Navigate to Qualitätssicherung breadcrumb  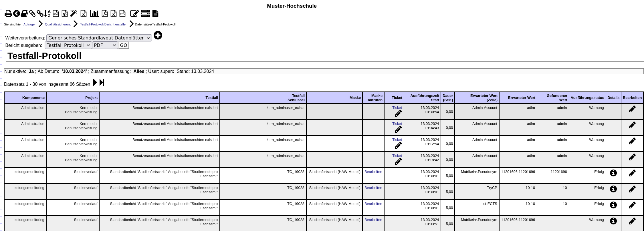[x=58, y=24]
